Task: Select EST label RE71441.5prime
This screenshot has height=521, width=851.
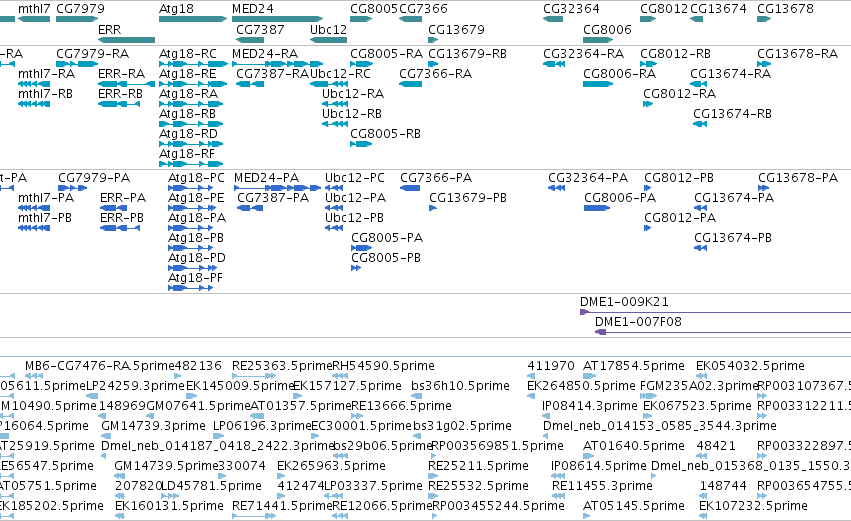Action: pyautogui.click(x=282, y=506)
